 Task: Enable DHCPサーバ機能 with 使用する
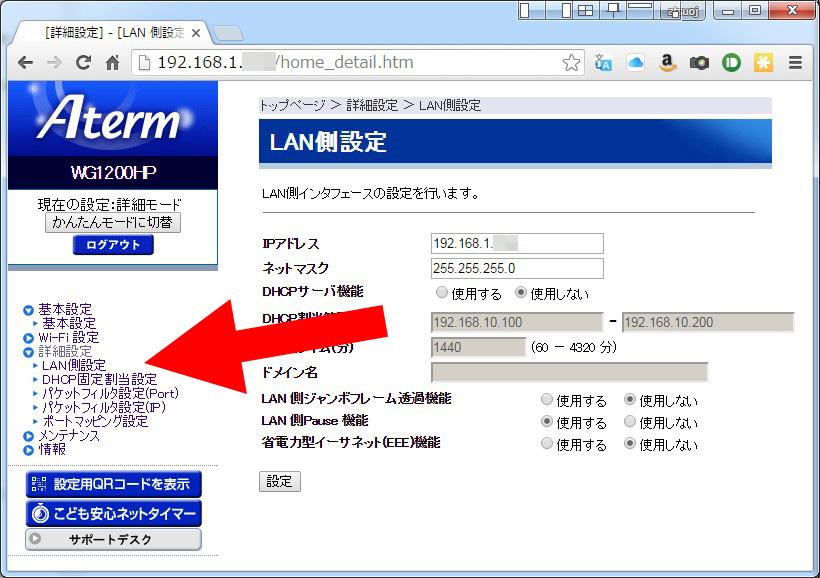pyautogui.click(x=442, y=293)
